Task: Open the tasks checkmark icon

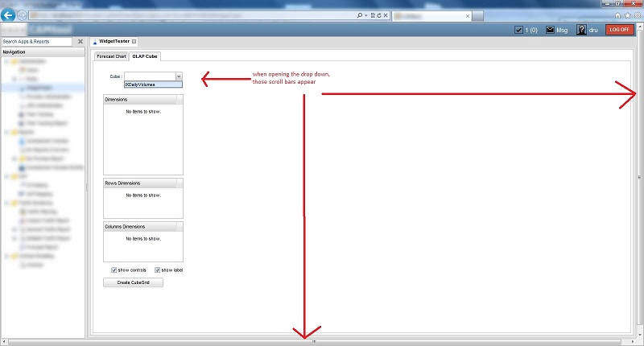Action: point(518,30)
